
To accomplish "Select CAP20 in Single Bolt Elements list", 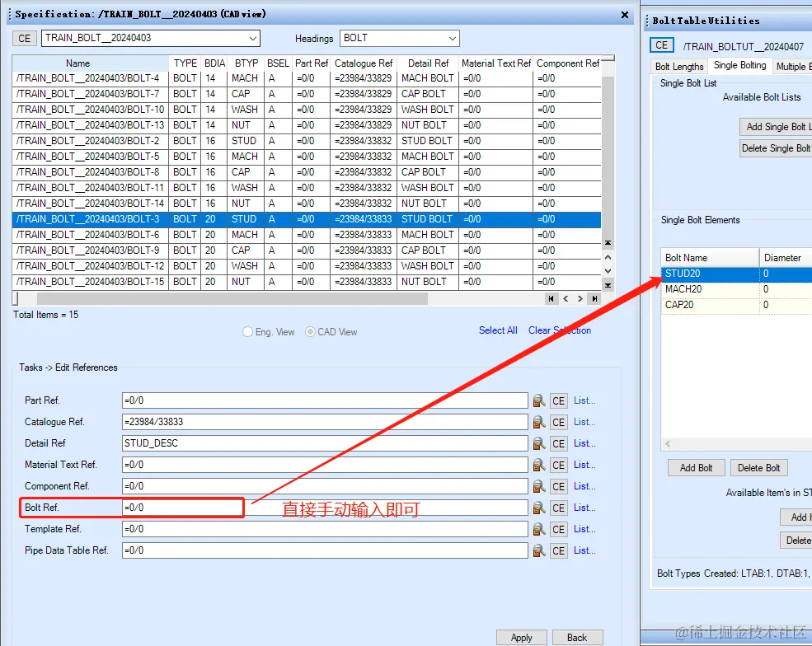I will pos(736,305).
